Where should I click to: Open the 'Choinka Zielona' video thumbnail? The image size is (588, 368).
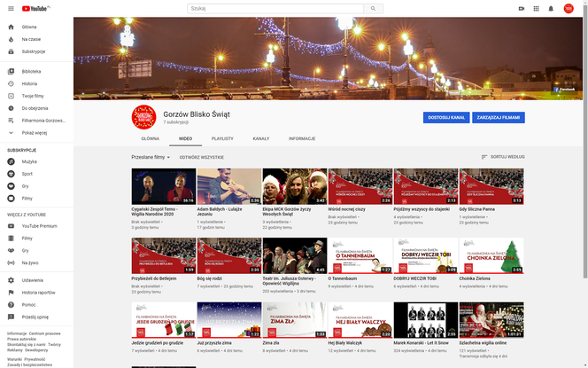[x=491, y=255]
